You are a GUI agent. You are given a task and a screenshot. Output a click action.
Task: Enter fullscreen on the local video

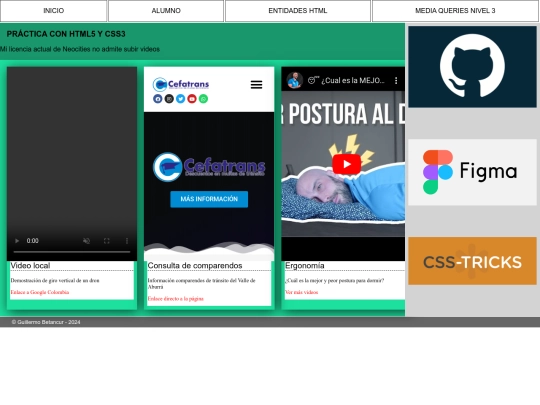pyautogui.click(x=107, y=241)
